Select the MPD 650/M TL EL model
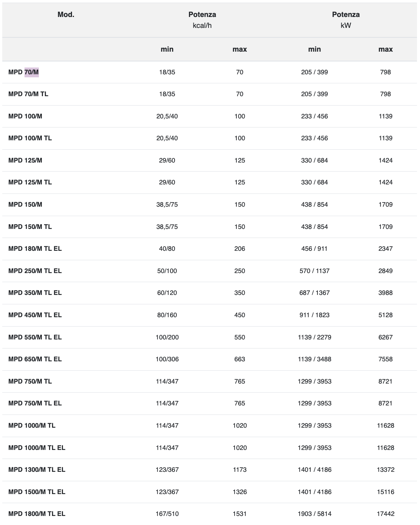The height and width of the screenshot is (525, 420). point(35,359)
